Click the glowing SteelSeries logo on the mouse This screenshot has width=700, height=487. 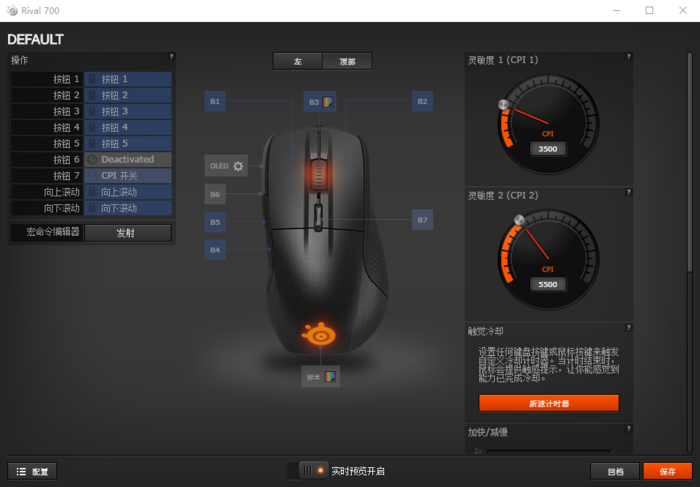tap(319, 334)
